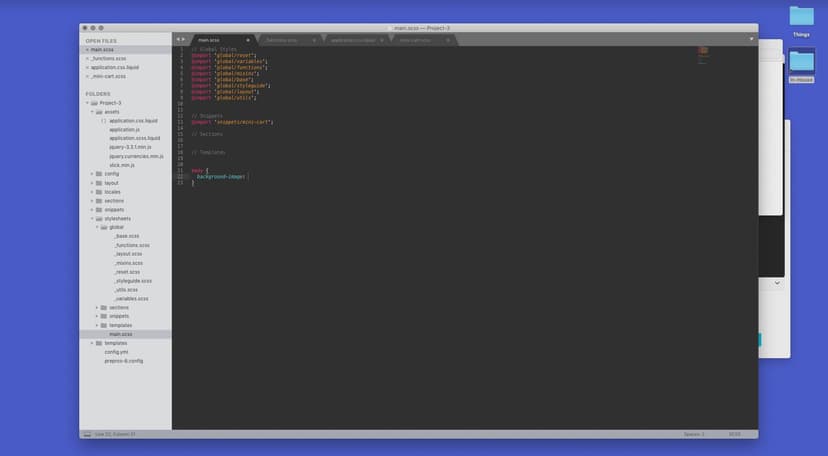Go to the previous tab with the left arrow
The width and height of the screenshot is (828, 456).
[x=178, y=40]
